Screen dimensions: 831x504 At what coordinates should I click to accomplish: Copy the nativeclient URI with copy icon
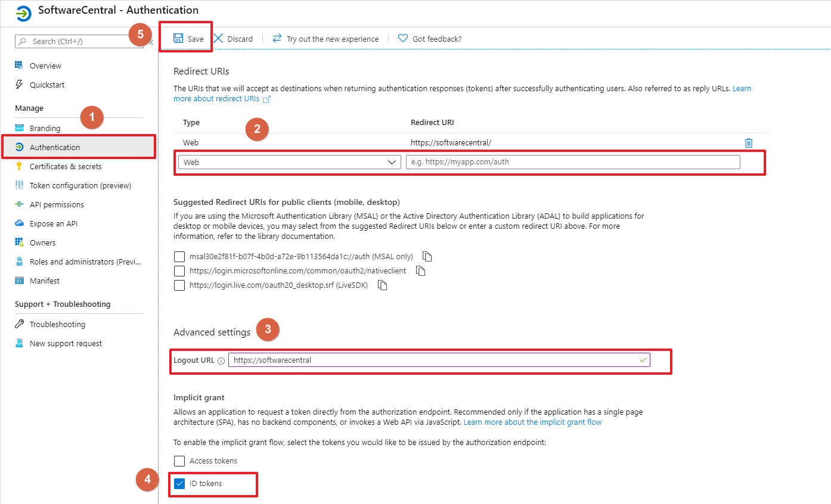(420, 271)
